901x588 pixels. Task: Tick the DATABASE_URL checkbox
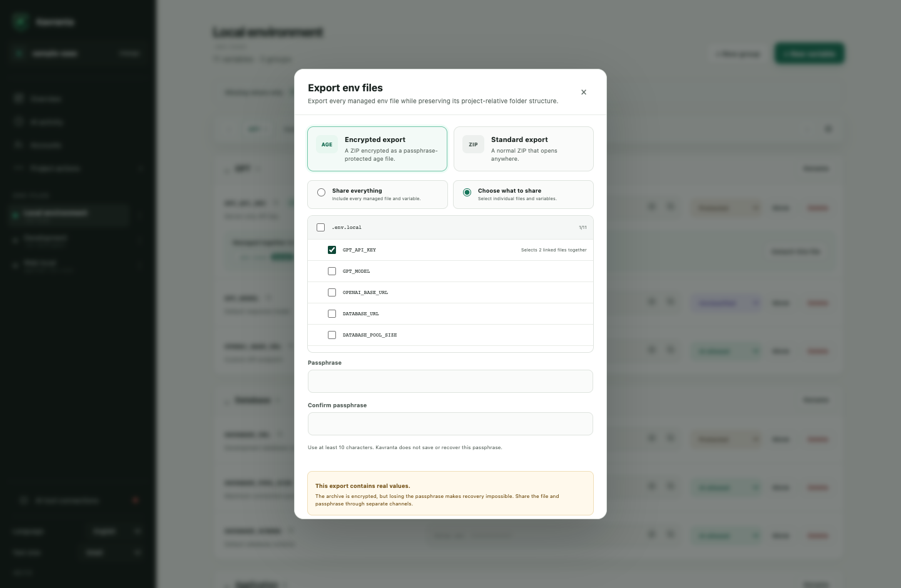coord(332,314)
